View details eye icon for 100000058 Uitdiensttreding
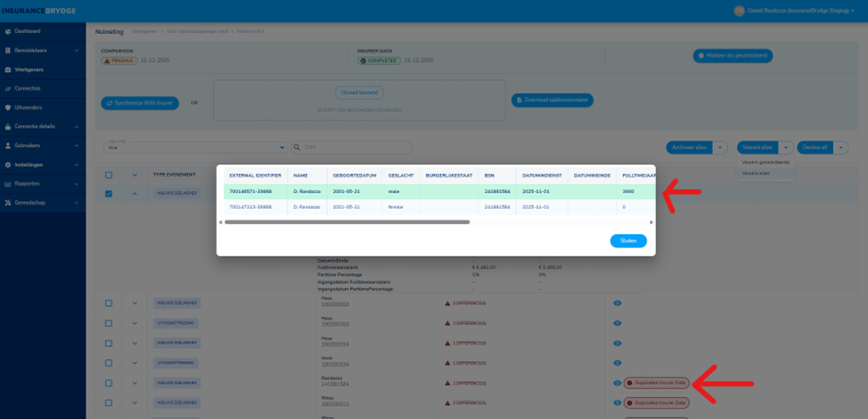Screen dimensions: 868x419 click(617, 323)
